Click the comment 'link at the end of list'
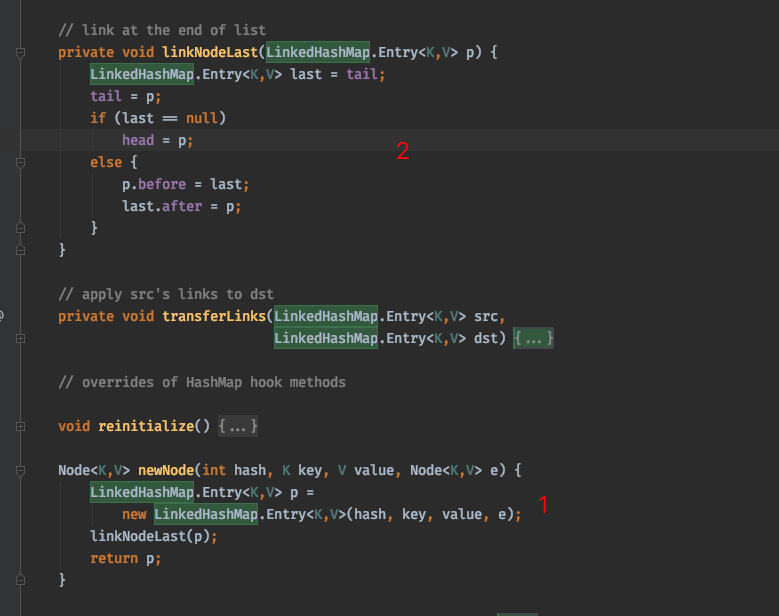779x616 pixels. [162, 30]
